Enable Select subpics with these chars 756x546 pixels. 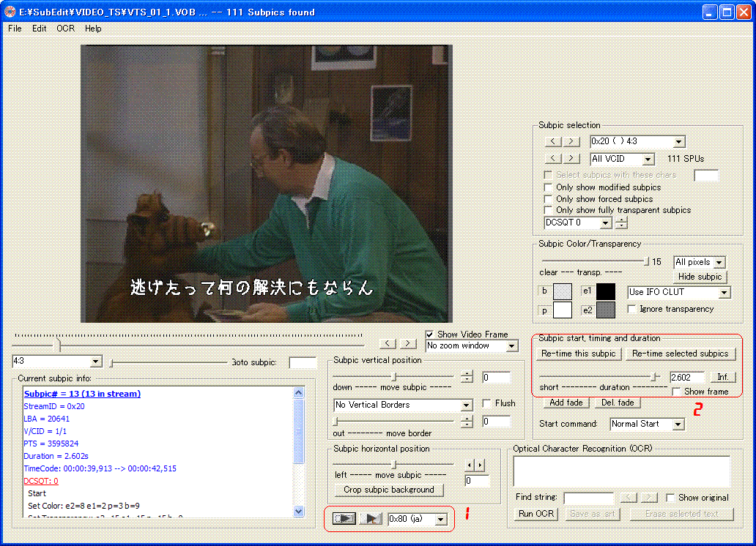pyautogui.click(x=548, y=174)
